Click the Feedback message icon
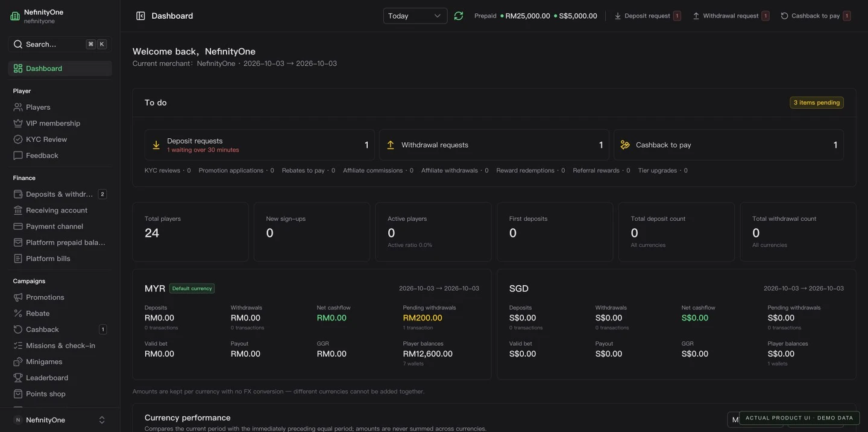 point(18,156)
